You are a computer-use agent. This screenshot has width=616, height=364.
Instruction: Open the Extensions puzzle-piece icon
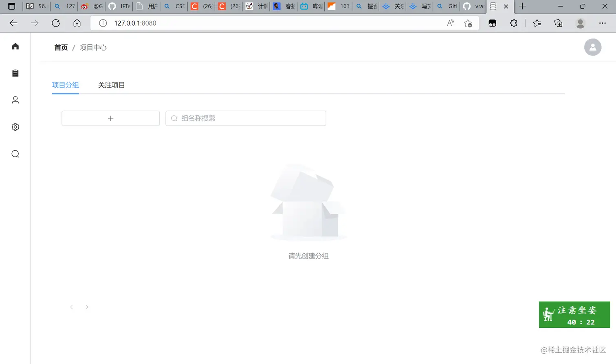[x=514, y=23]
